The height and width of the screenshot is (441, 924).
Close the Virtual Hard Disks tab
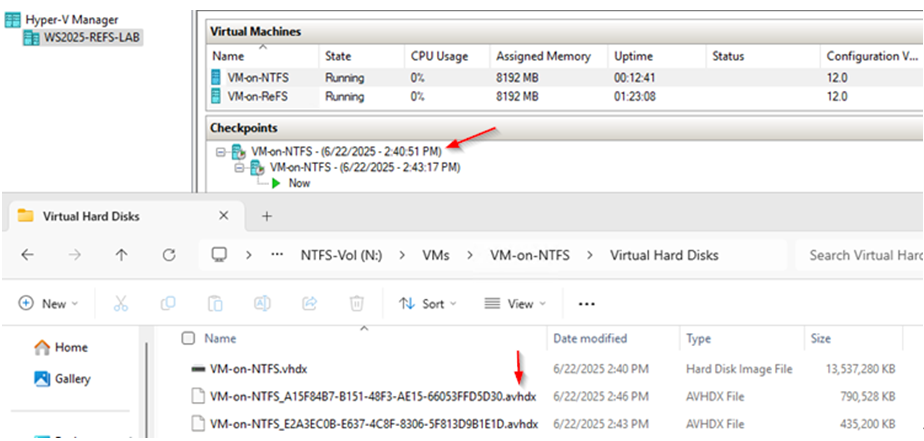tap(223, 216)
